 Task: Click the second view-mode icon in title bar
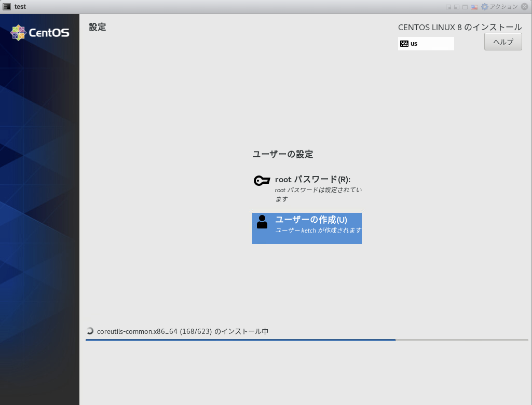click(457, 7)
